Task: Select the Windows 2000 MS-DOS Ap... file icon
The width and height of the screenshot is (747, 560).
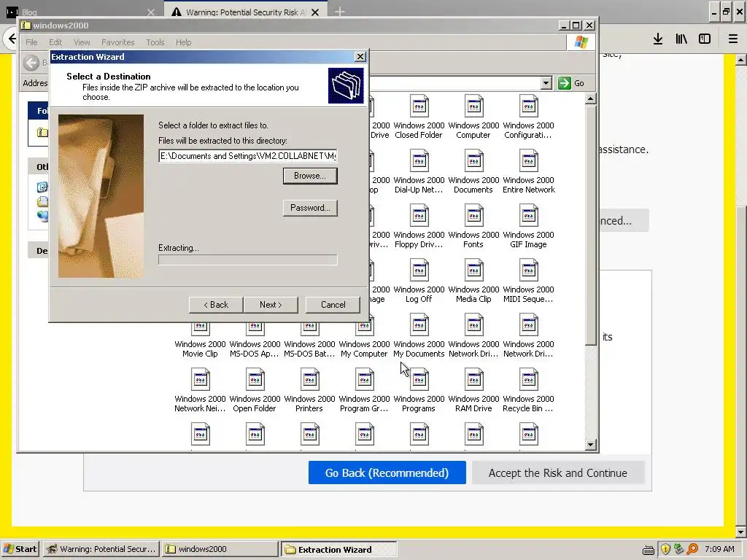Action: pos(255,330)
